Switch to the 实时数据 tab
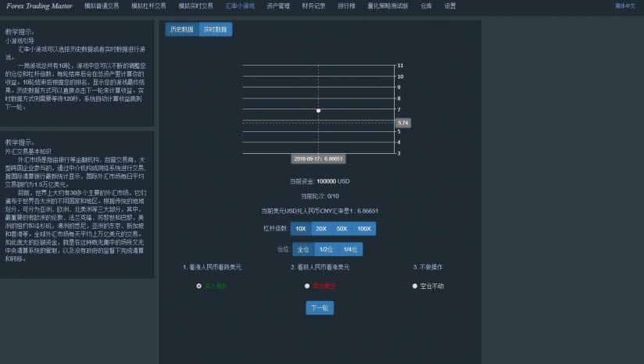Viewport: 644px width, 364px height. click(x=215, y=29)
